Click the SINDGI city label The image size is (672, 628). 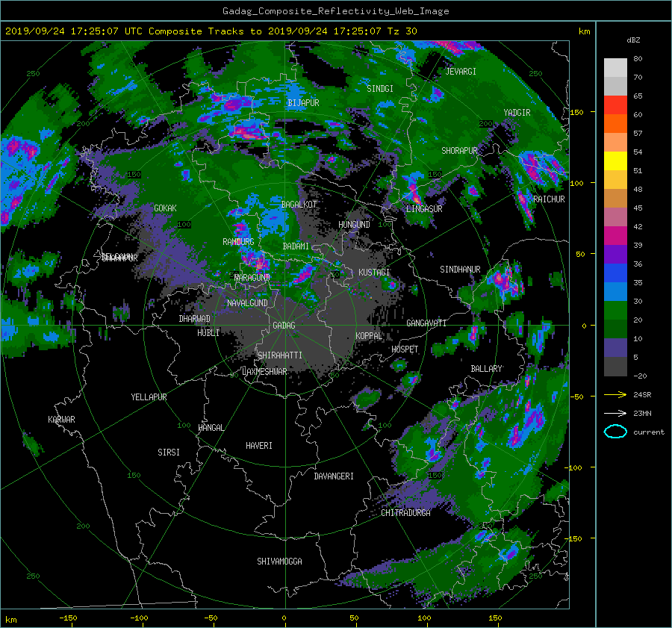click(380, 89)
